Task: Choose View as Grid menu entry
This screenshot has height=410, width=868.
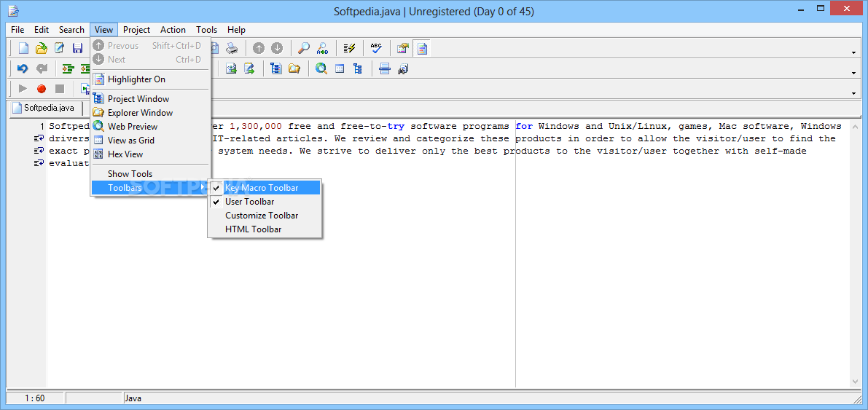Action: (150, 140)
